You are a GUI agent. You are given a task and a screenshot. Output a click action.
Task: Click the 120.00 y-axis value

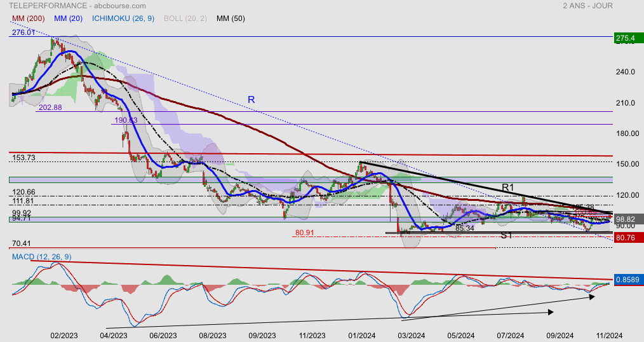[627, 195]
